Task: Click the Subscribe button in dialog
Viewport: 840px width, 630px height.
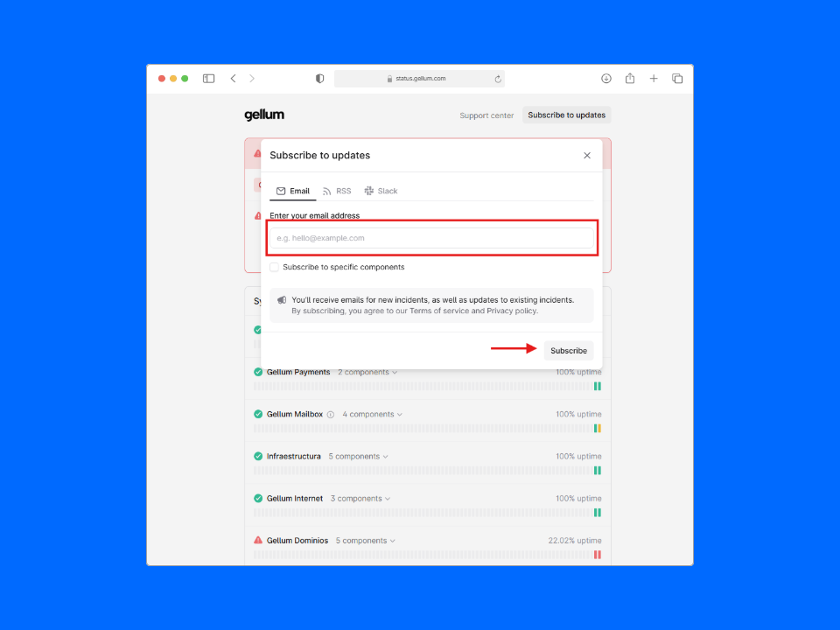Action: pyautogui.click(x=569, y=350)
